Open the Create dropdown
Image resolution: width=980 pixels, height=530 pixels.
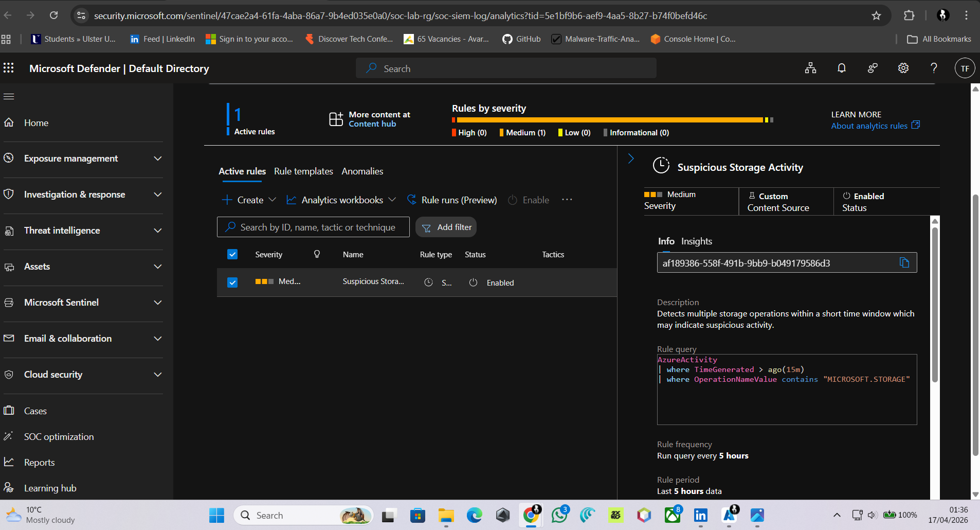[x=249, y=200]
